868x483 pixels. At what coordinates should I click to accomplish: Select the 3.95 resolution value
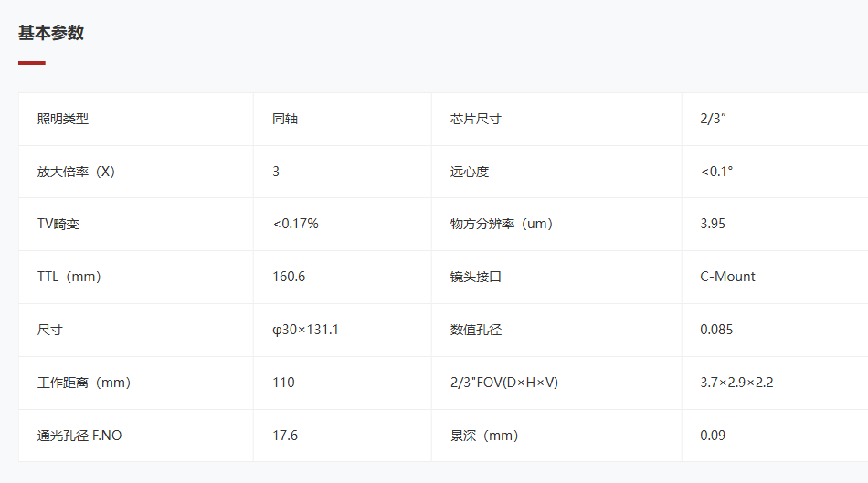713,224
